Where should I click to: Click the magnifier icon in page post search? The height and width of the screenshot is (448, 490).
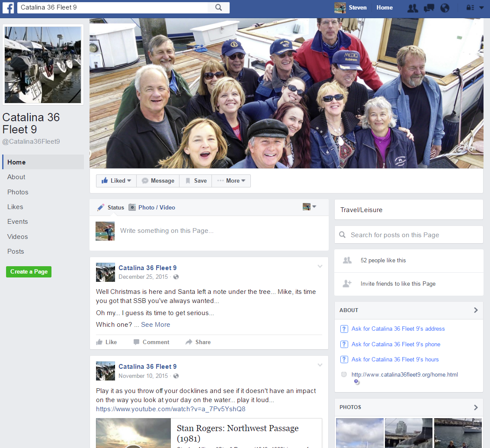click(x=343, y=235)
